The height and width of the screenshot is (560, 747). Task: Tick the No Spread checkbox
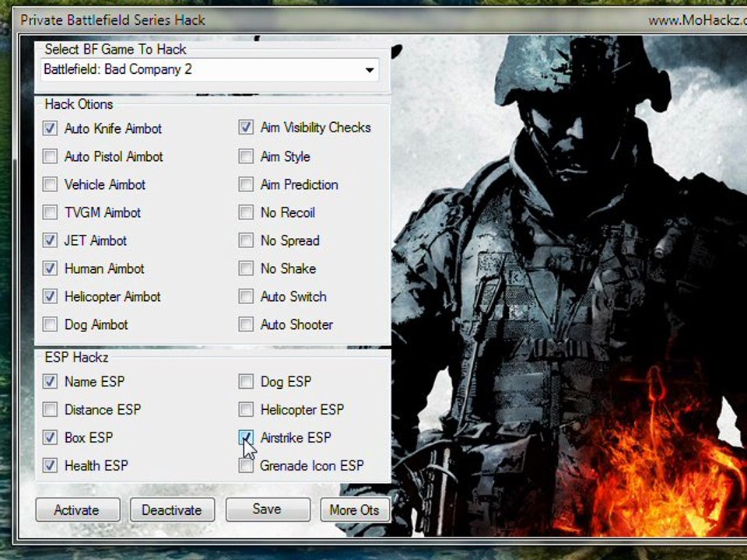[x=246, y=240]
